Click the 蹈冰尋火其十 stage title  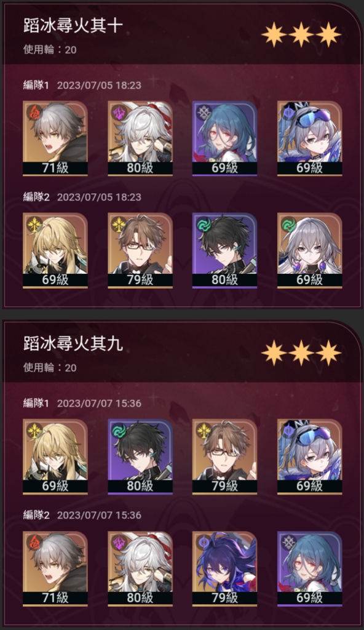tap(73, 25)
